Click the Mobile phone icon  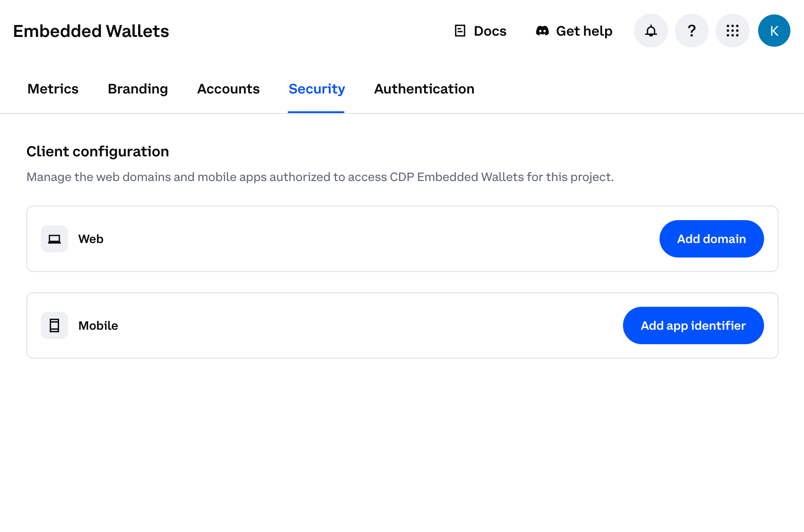(54, 325)
